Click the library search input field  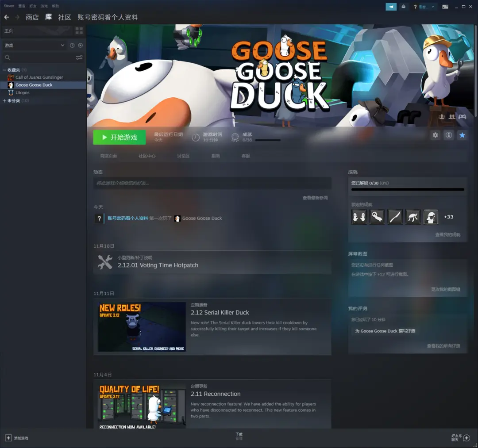click(x=42, y=57)
